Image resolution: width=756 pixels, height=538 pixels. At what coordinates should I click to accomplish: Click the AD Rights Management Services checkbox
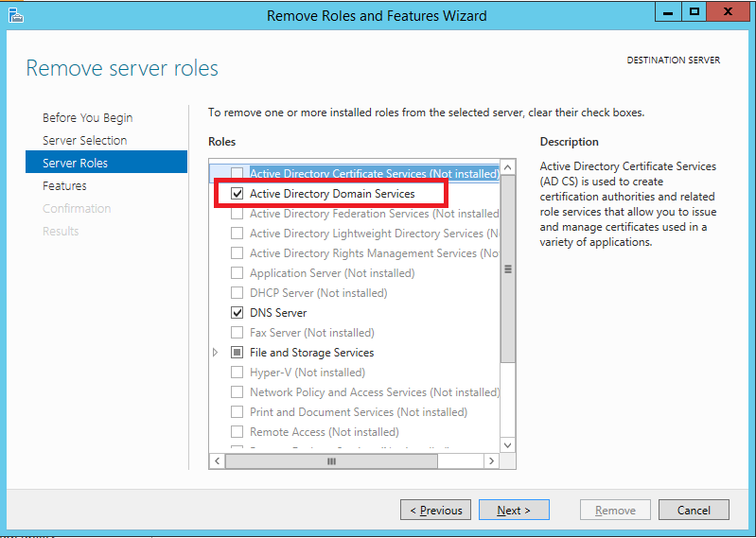click(237, 253)
